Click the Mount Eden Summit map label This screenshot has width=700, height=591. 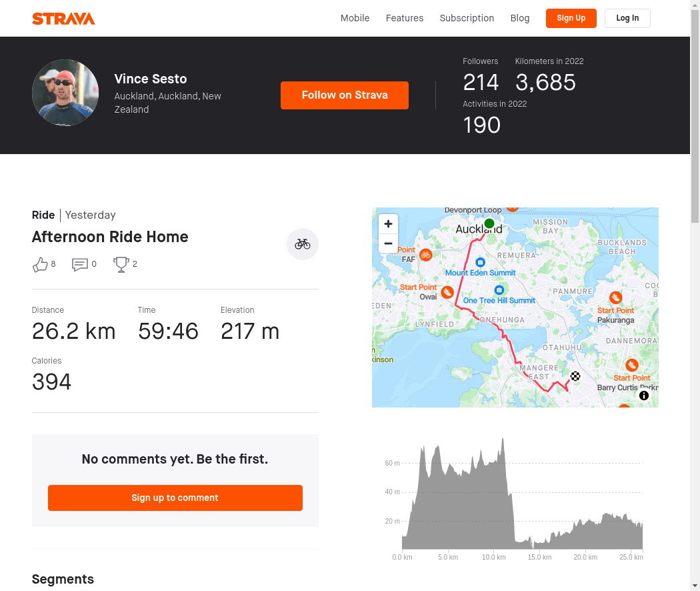coord(481,273)
